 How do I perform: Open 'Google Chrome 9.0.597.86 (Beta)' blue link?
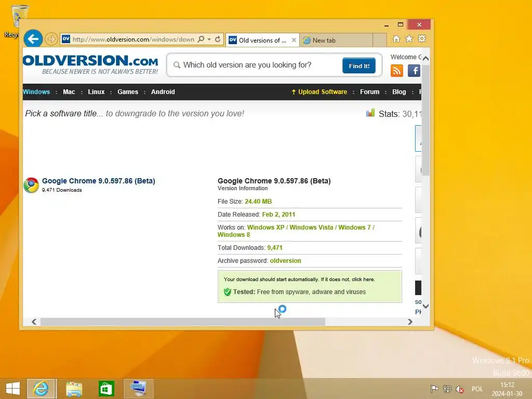coord(98,181)
